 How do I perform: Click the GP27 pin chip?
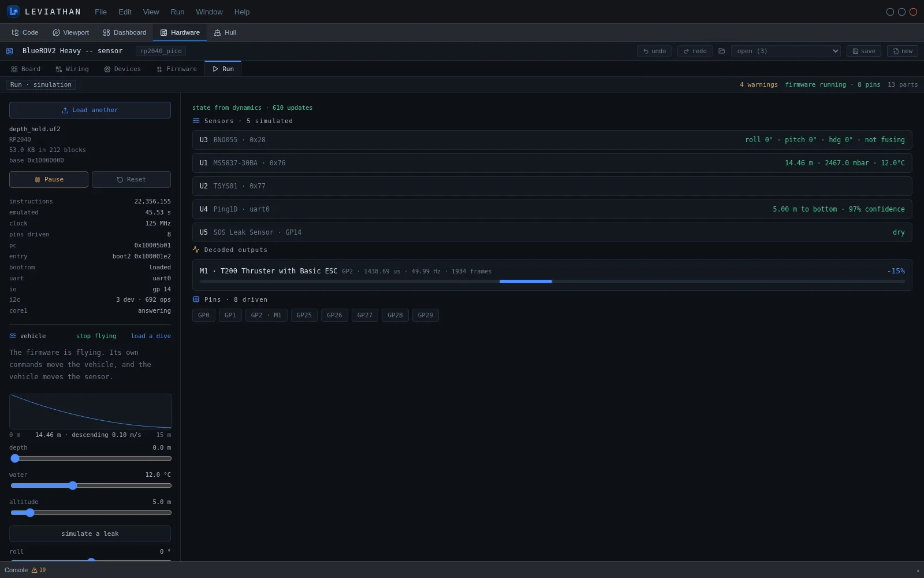(365, 315)
